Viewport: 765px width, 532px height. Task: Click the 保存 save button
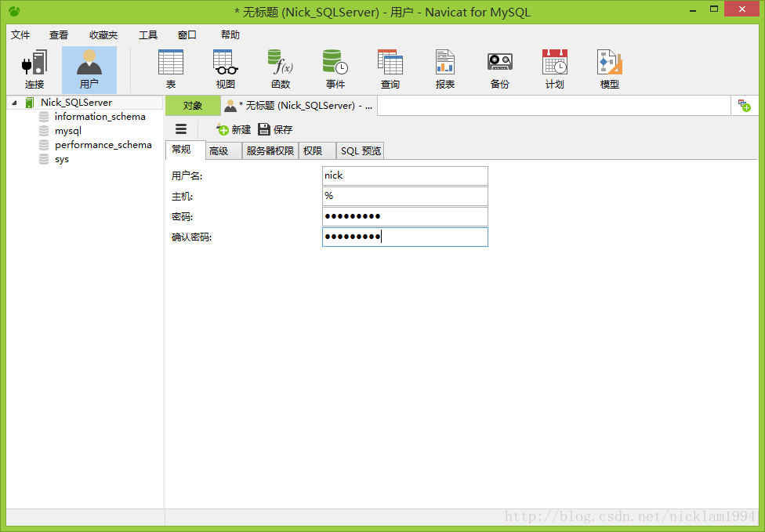(276, 129)
